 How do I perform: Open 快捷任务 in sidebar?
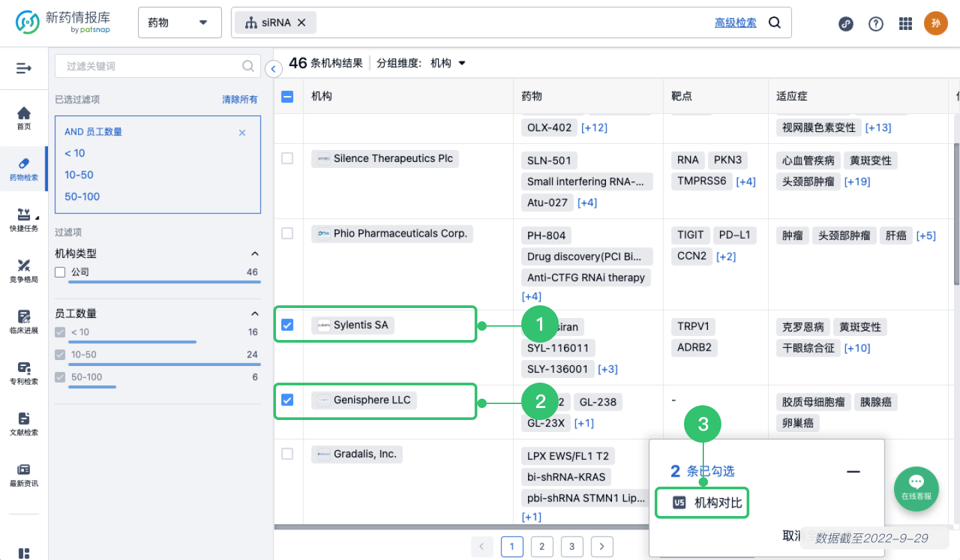click(x=24, y=220)
